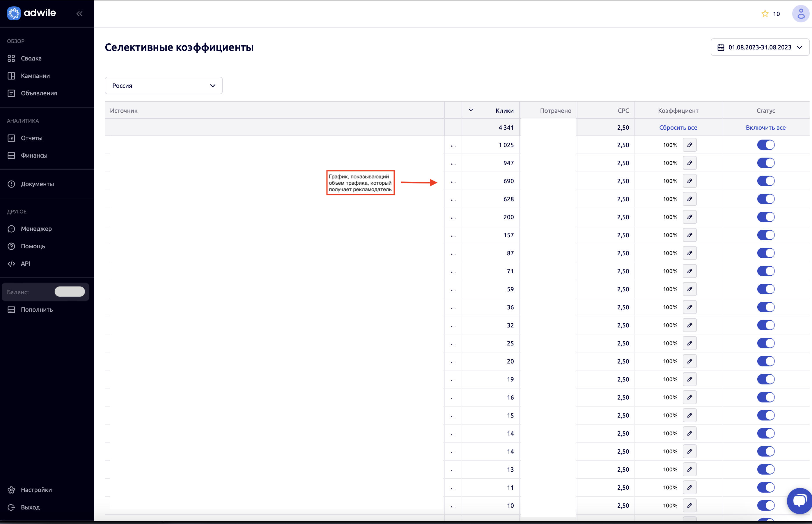Open Менеджер in the sidebar
This screenshot has width=812, height=524.
click(x=36, y=229)
